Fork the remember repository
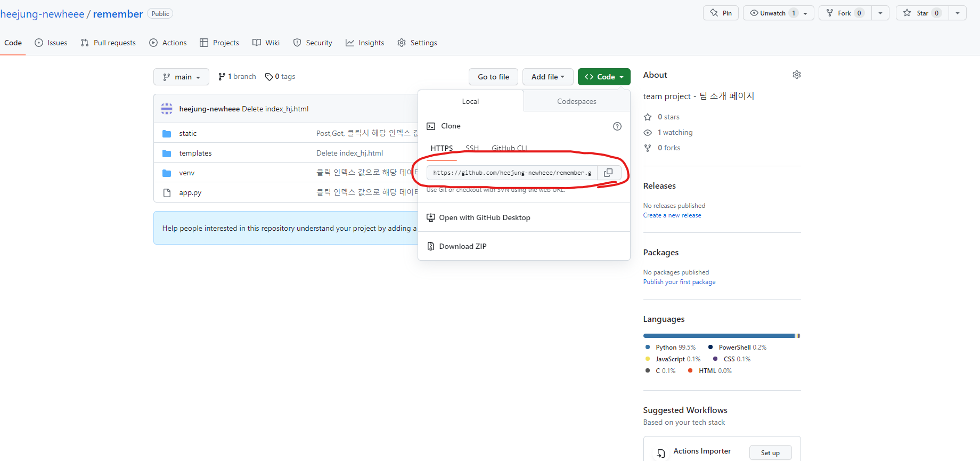 point(845,13)
